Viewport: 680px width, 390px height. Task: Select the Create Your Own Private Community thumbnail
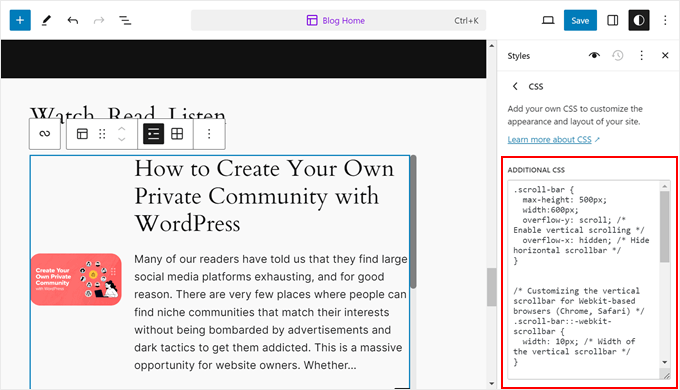[x=76, y=279]
